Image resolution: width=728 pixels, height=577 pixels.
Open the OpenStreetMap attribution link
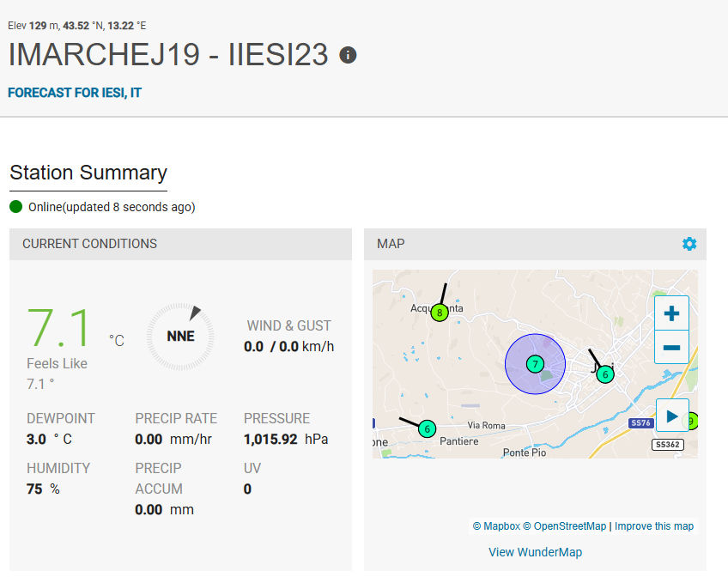tap(564, 526)
